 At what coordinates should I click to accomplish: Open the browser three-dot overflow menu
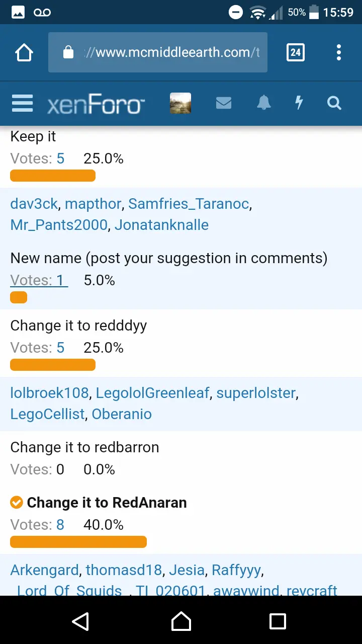[339, 52]
